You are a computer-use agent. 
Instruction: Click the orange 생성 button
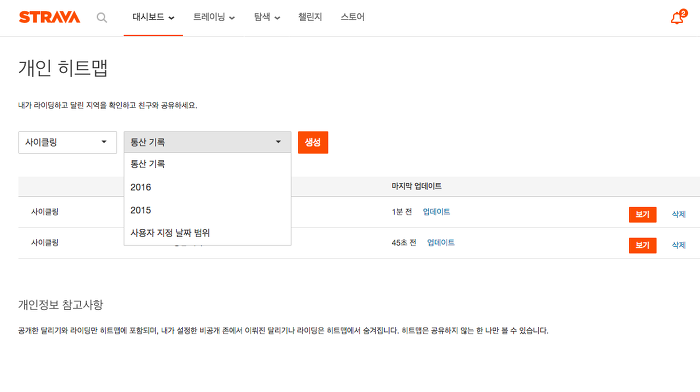click(313, 142)
